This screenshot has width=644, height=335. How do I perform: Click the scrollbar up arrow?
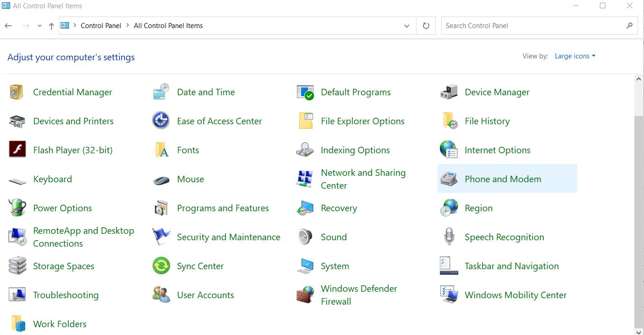[639, 79]
